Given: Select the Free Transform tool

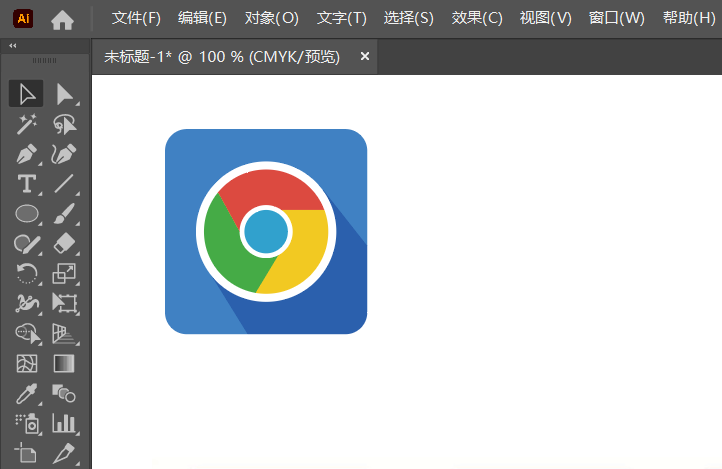Looking at the screenshot, I should [x=64, y=304].
